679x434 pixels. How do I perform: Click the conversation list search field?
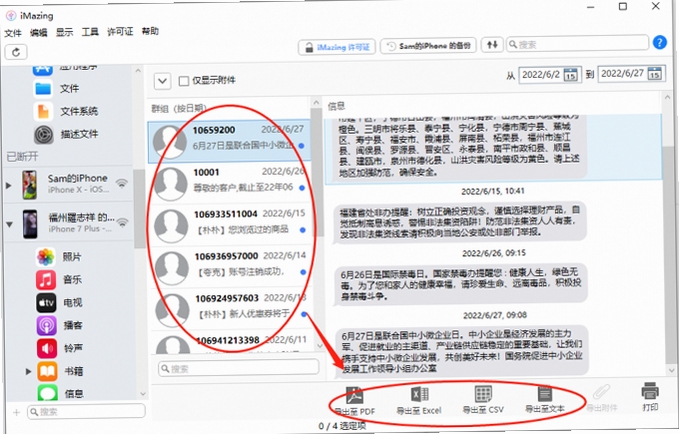(x=239, y=368)
